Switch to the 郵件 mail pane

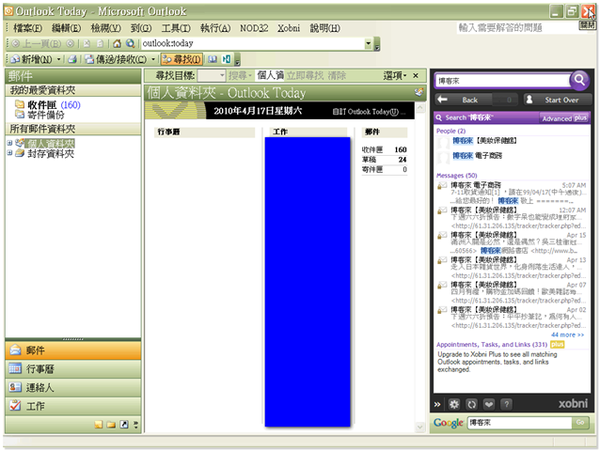click(73, 350)
